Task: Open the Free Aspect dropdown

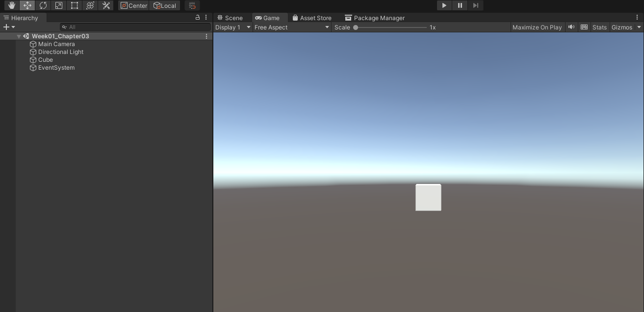Action: coord(291,27)
